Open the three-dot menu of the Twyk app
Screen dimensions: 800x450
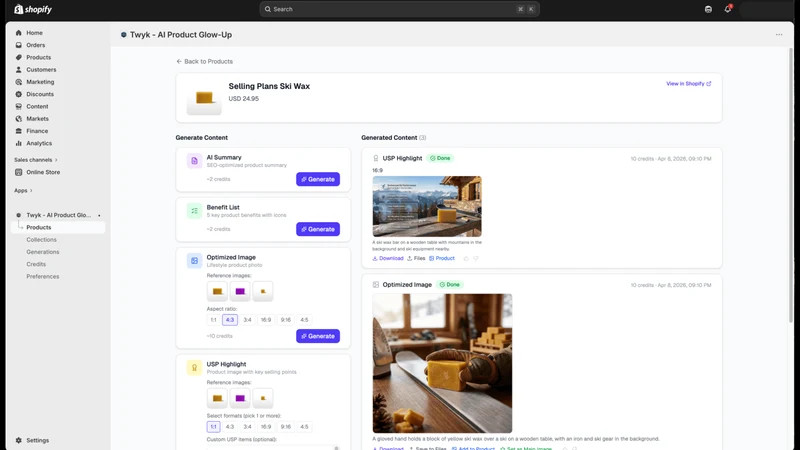[x=779, y=35]
